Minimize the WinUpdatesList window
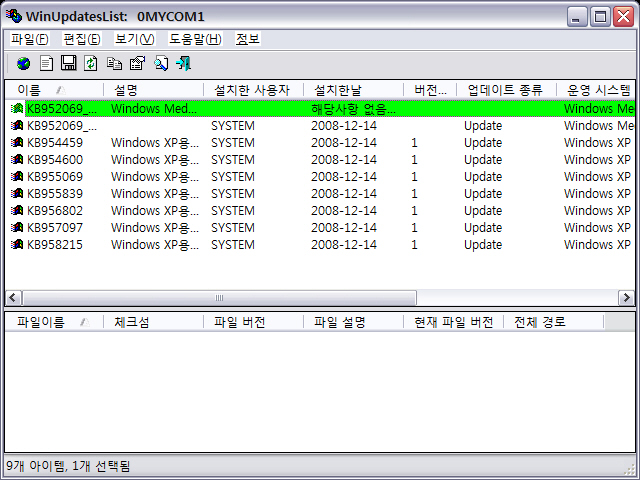 click(x=576, y=17)
